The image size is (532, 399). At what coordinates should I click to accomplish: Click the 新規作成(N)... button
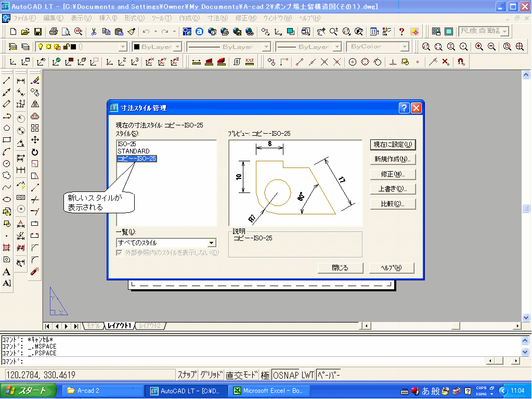(393, 159)
